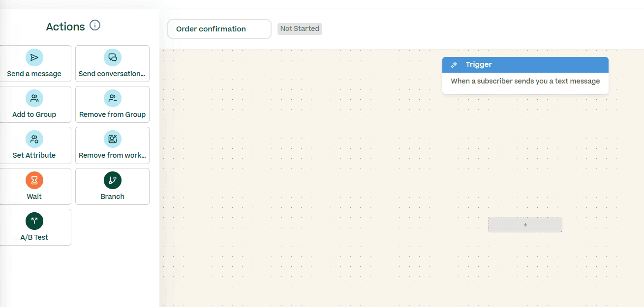This screenshot has width=644, height=307.
Task: Click the "Add to Group" label
Action: (x=34, y=114)
